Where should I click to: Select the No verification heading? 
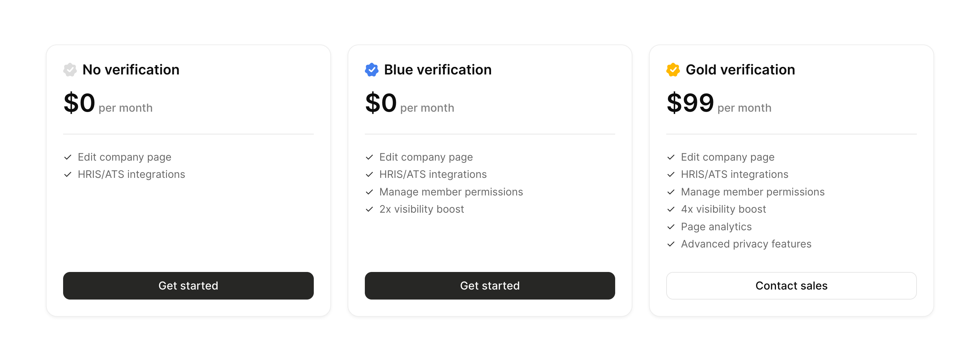[130, 70]
